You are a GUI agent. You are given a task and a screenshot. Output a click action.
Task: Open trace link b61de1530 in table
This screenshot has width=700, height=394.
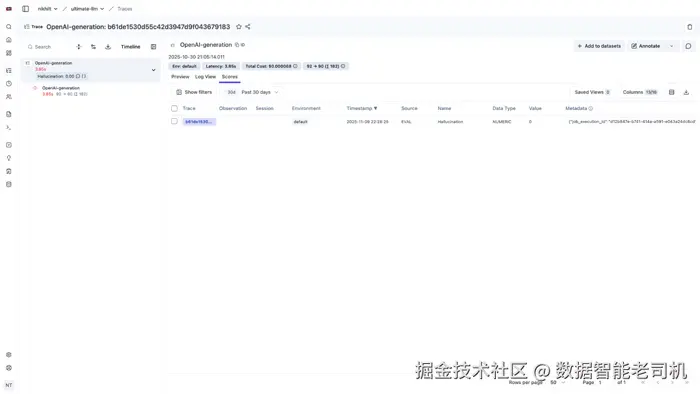click(x=199, y=121)
